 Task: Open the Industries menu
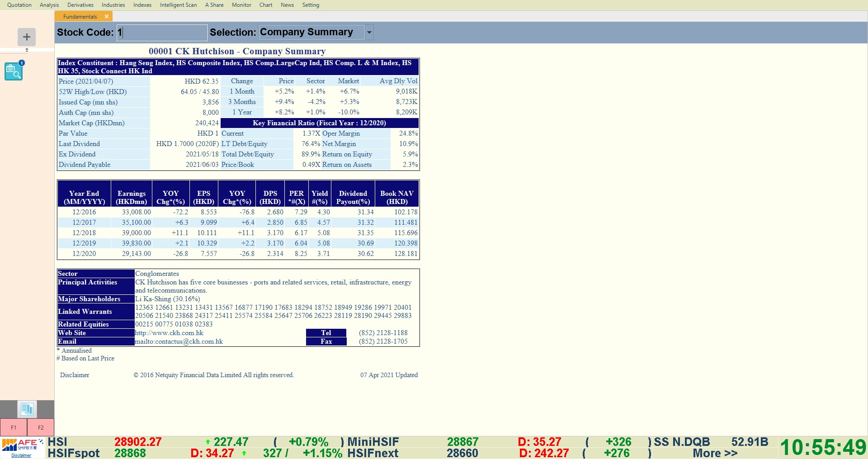pos(113,5)
